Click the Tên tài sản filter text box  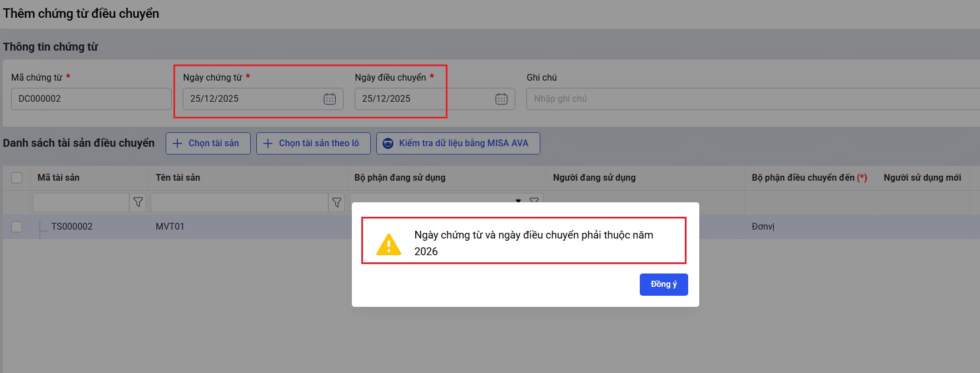(x=239, y=203)
